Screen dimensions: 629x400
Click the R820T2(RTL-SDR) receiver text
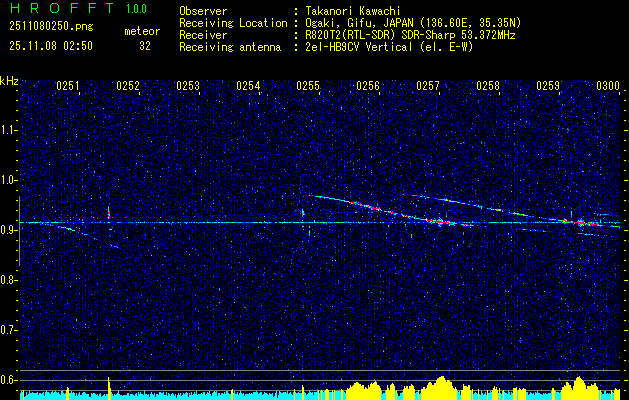[410, 35]
